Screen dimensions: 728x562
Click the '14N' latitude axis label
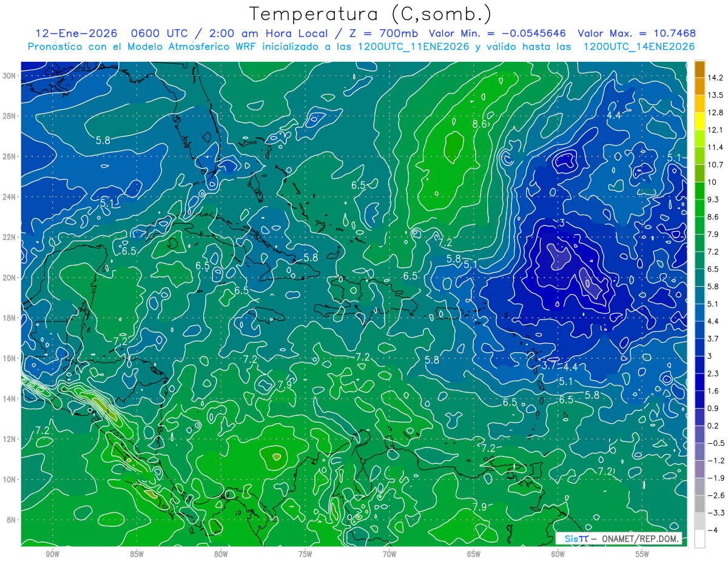10,399
